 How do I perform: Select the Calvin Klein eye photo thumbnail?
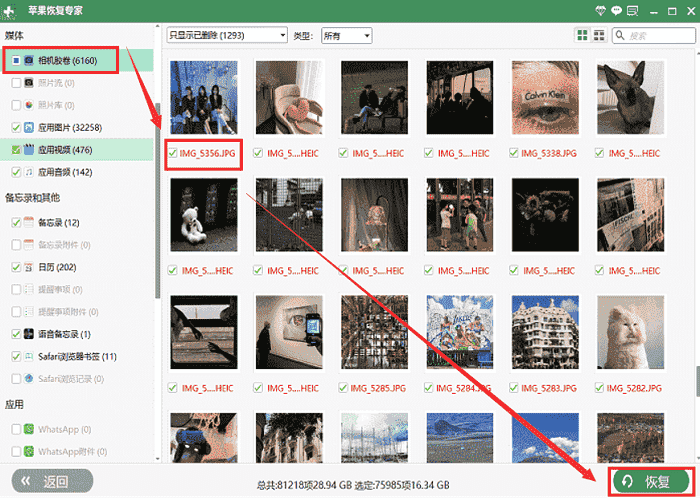coord(545,97)
